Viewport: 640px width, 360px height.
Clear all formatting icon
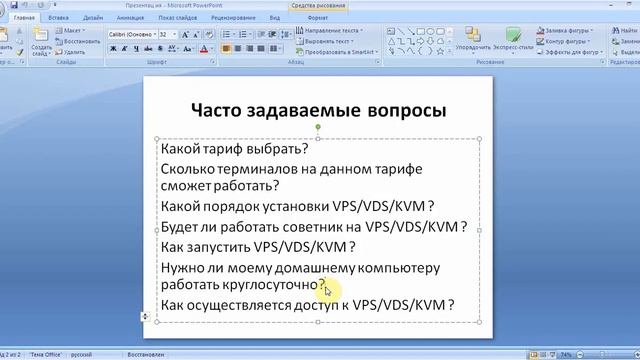pyautogui.click(x=209, y=35)
